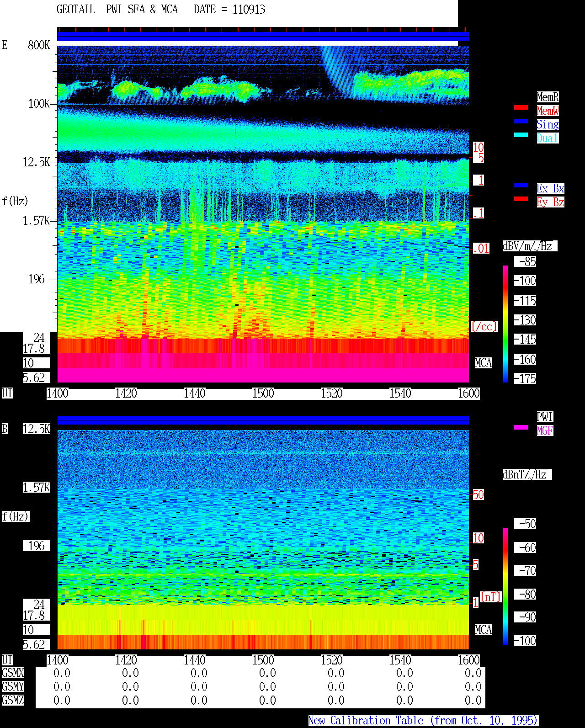Click the PWI legend label
This screenshot has height=728, width=585.
[x=545, y=417]
